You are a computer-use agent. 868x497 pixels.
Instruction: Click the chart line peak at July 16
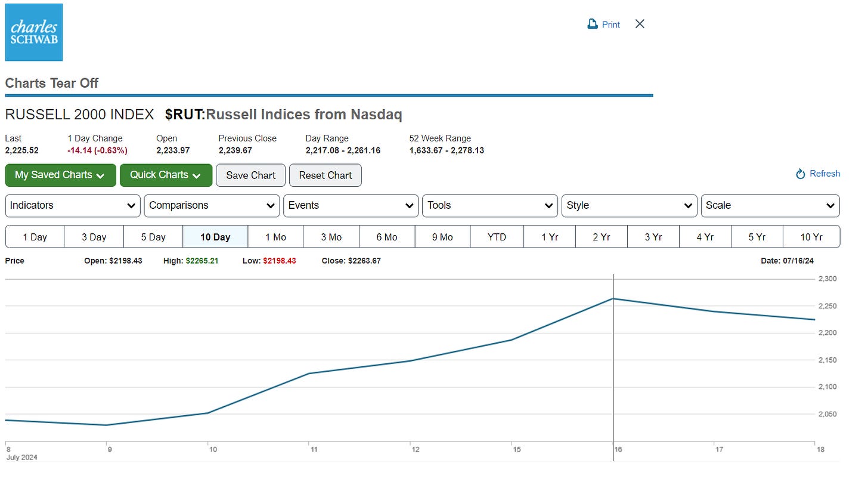tap(613, 298)
